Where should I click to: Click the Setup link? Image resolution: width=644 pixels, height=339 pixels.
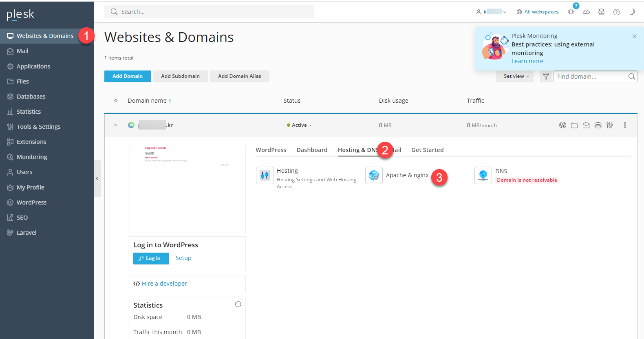click(x=183, y=258)
